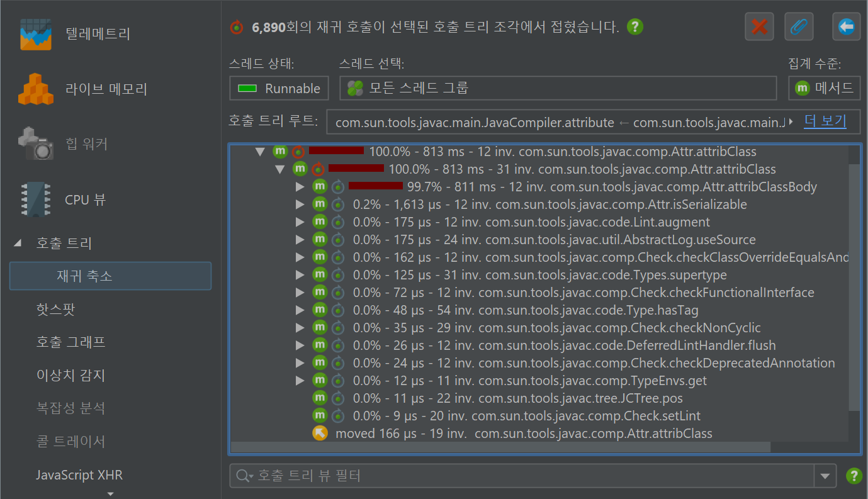Open the 라이브 메모리 section icon

pos(37,89)
